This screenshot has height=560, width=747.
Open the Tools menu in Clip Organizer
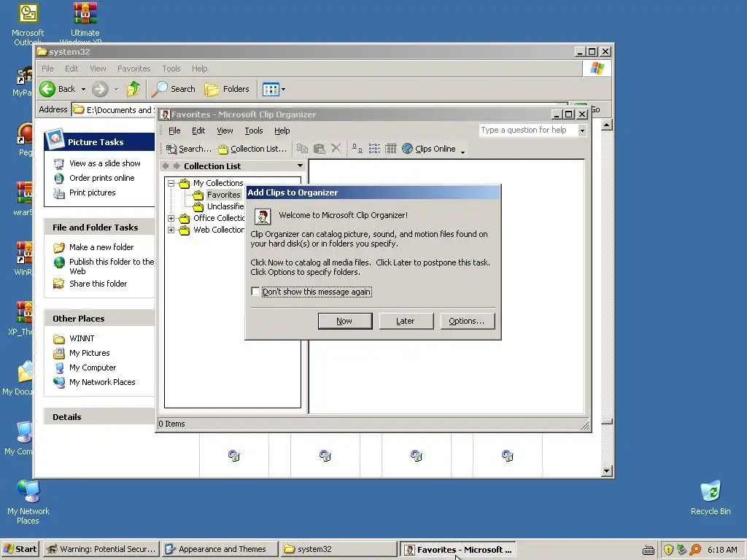pyautogui.click(x=253, y=131)
